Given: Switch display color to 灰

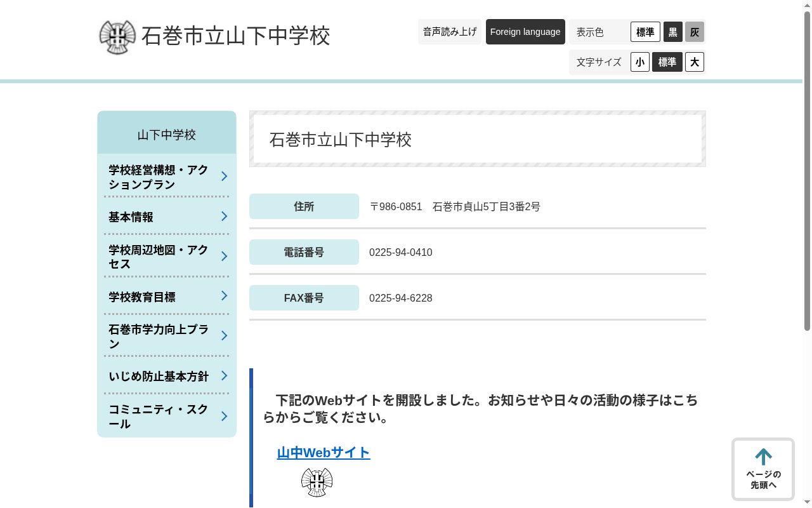Looking at the screenshot, I should pos(695,32).
